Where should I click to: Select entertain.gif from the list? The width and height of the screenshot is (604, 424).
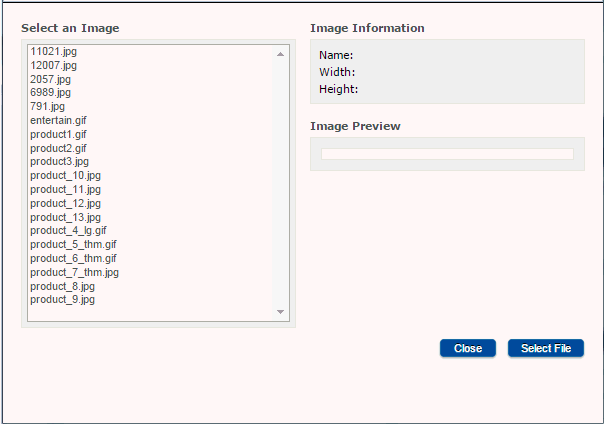click(x=58, y=120)
